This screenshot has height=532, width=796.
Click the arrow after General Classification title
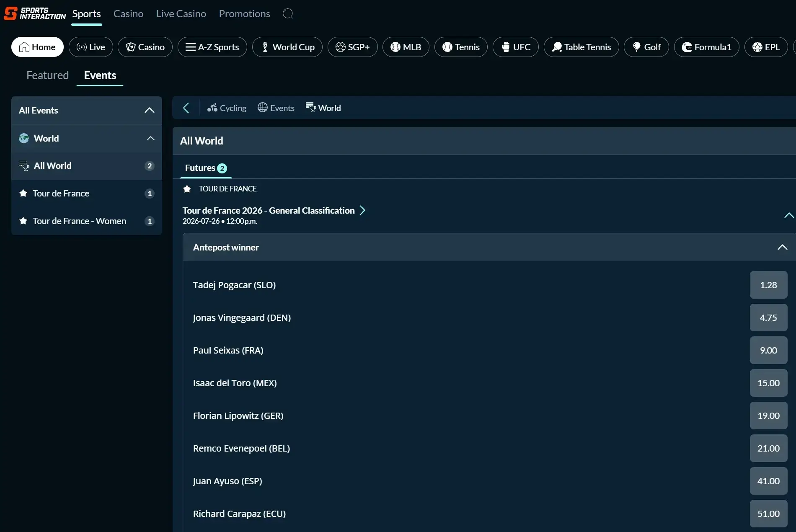[363, 210]
